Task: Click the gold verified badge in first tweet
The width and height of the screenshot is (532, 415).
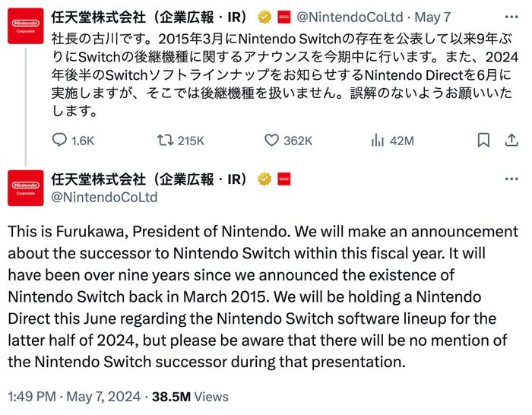Action: tap(265, 15)
